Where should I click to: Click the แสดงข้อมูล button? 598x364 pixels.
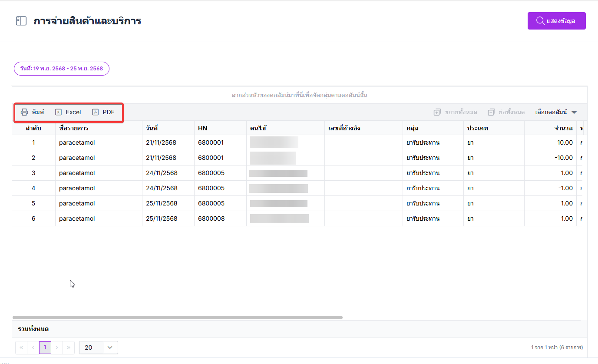pos(557,21)
